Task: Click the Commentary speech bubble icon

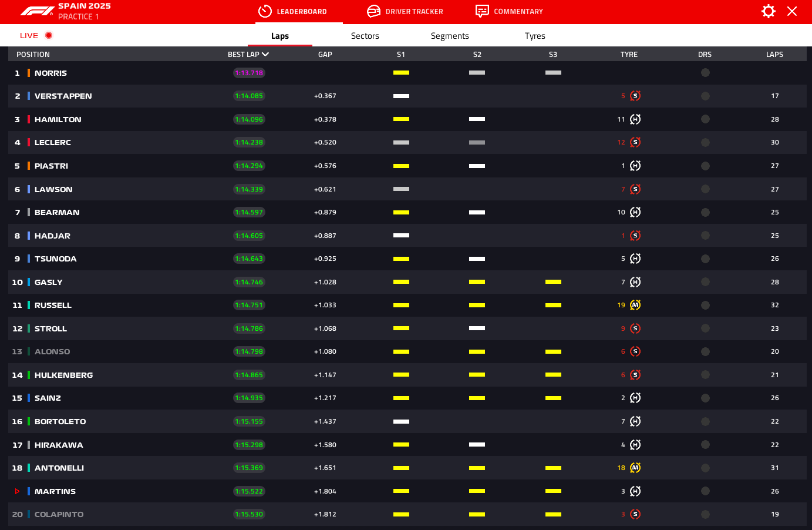Action: point(482,11)
